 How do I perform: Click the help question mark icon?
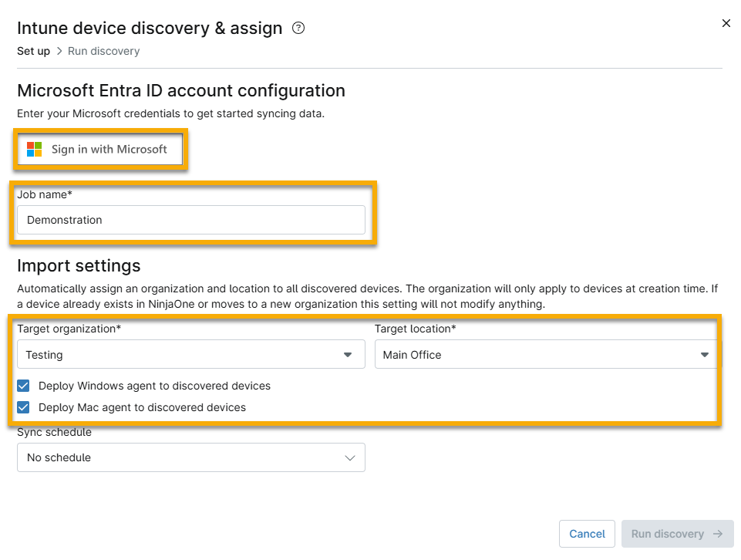point(298,29)
